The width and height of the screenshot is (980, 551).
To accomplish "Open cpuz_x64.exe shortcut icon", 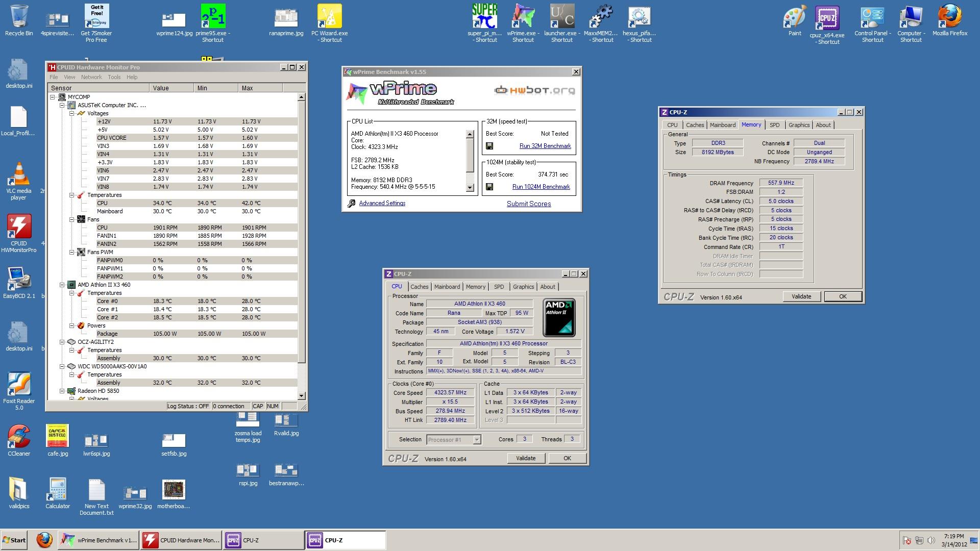I will [827, 24].
